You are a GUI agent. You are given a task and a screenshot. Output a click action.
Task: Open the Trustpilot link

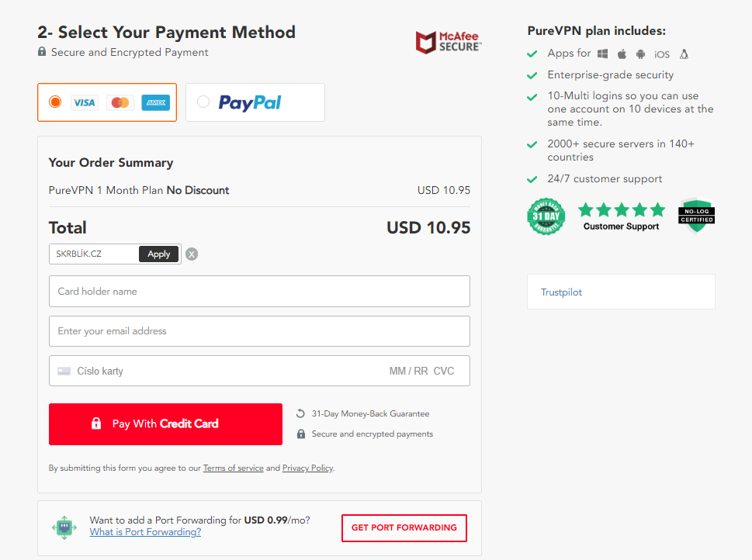[561, 292]
